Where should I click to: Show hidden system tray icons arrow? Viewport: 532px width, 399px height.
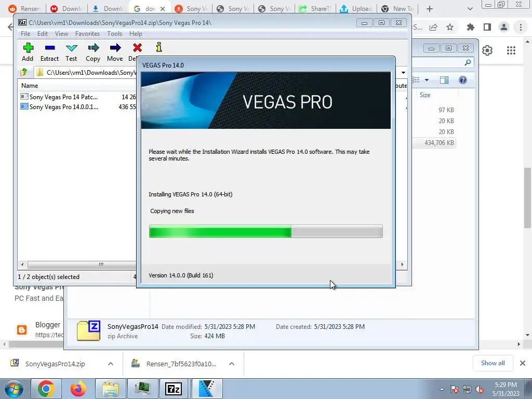click(x=442, y=389)
